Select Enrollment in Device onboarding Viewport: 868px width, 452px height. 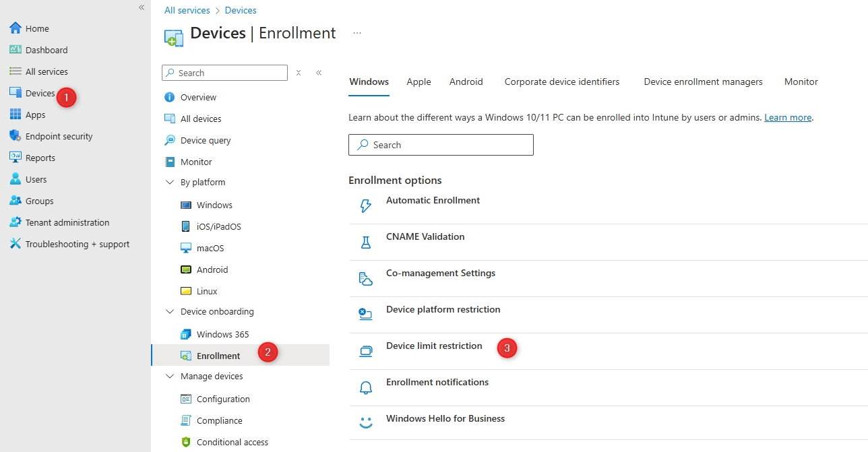[x=241, y=355]
